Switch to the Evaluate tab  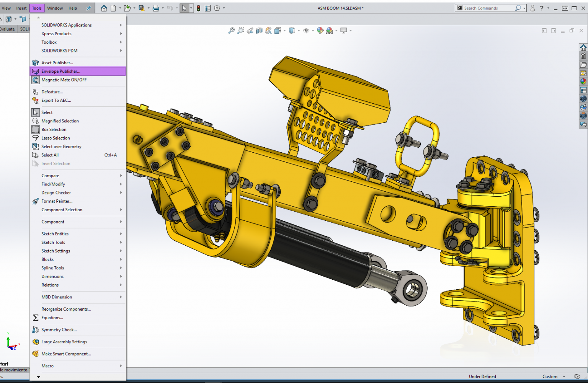coord(7,29)
